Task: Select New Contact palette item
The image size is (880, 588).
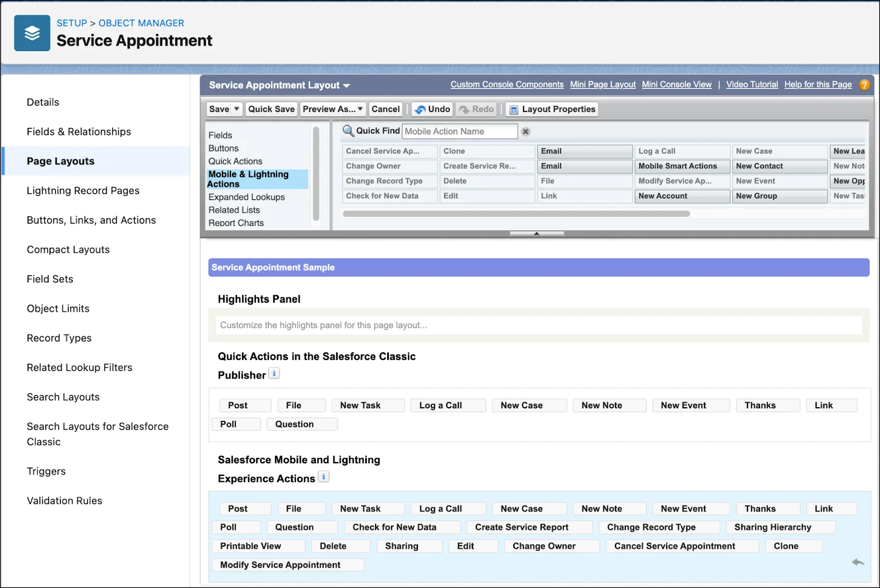Action: coord(779,166)
